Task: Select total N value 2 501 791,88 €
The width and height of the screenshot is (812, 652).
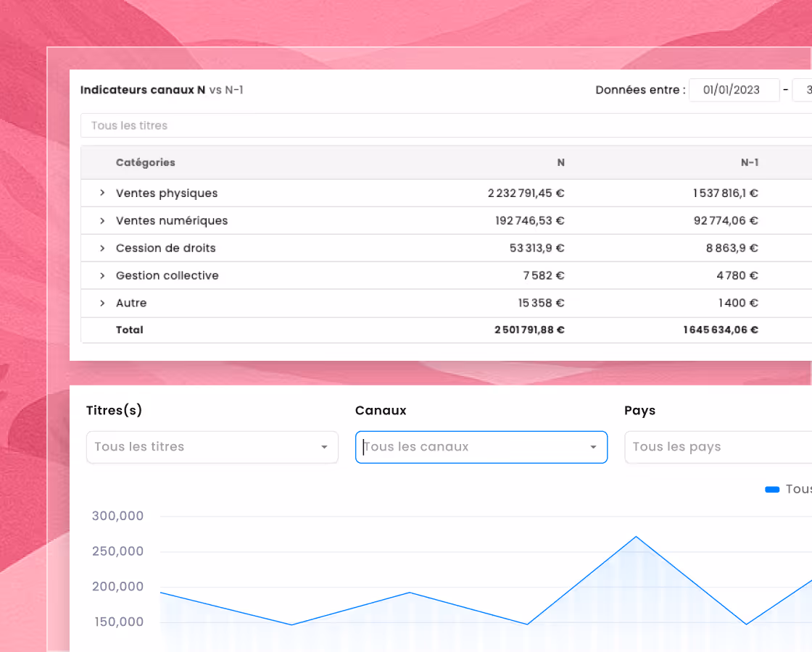Action: [x=529, y=330]
